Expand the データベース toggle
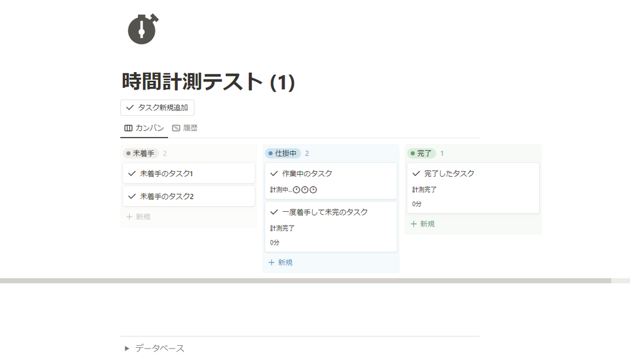 tap(127, 348)
